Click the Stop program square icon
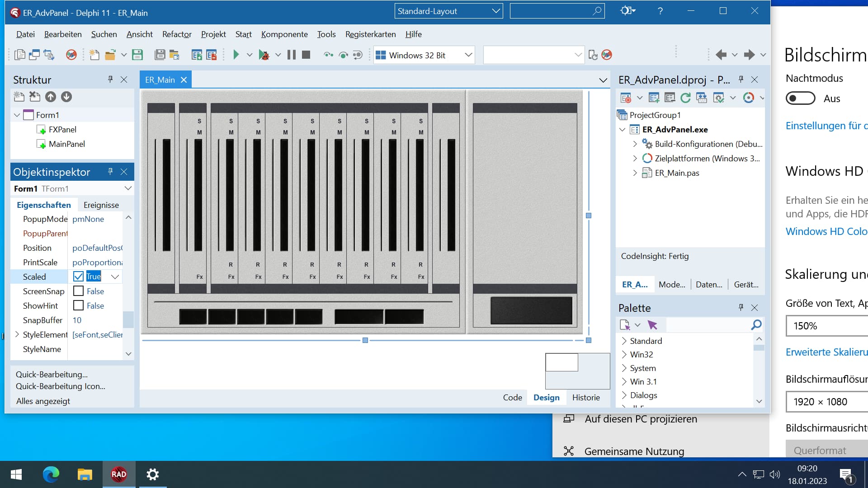The width and height of the screenshot is (868, 488). tap(306, 55)
